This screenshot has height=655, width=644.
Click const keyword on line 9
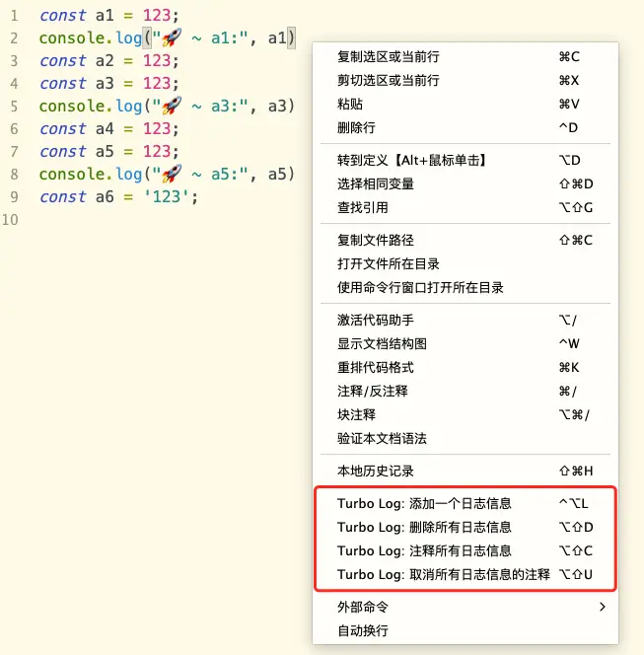(x=63, y=197)
